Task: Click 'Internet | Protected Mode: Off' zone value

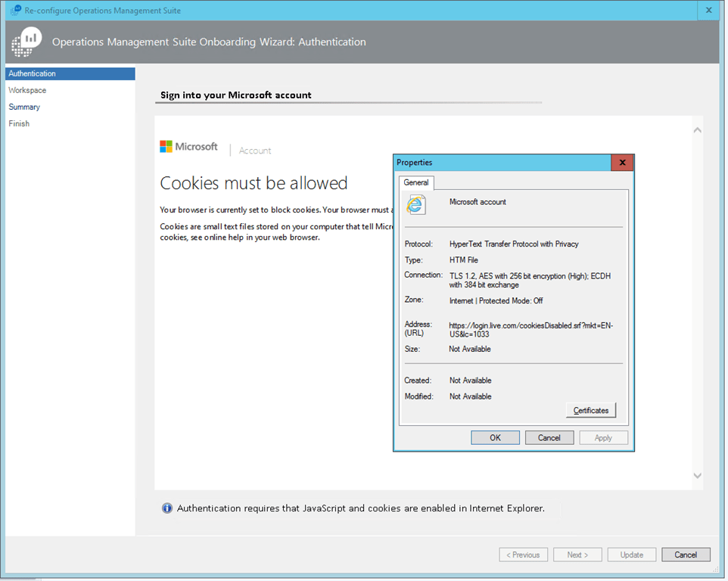Action: tap(496, 300)
